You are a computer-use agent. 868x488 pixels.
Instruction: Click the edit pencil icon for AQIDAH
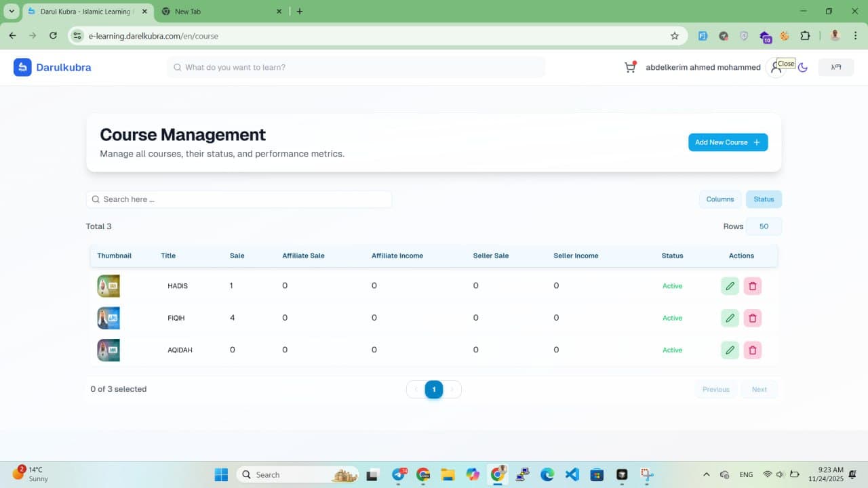[730, 350]
